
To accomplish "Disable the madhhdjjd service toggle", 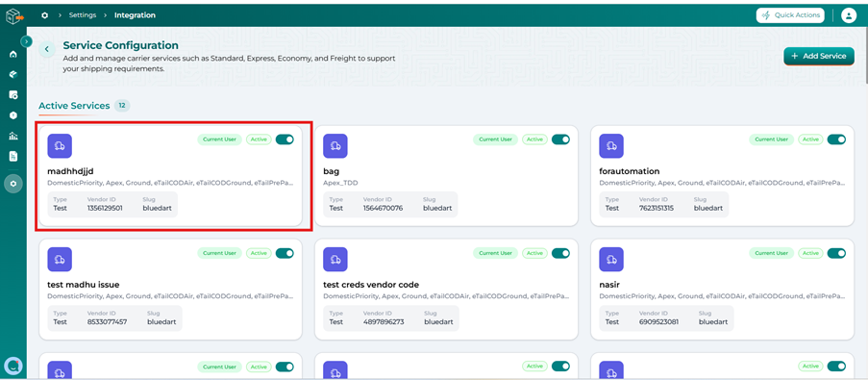I will (x=285, y=139).
